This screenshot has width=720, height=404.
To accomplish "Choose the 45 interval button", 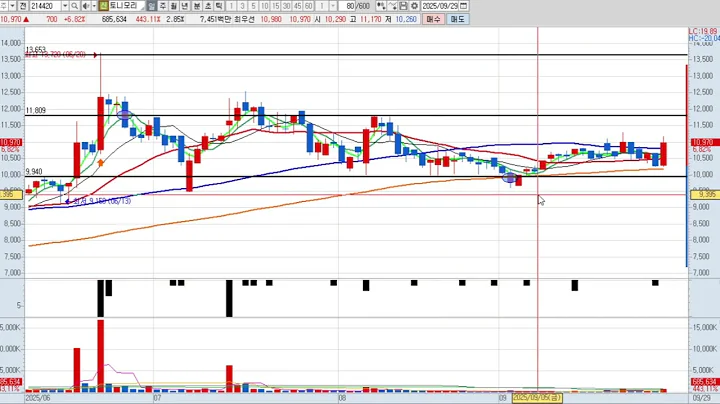I will (298, 6).
